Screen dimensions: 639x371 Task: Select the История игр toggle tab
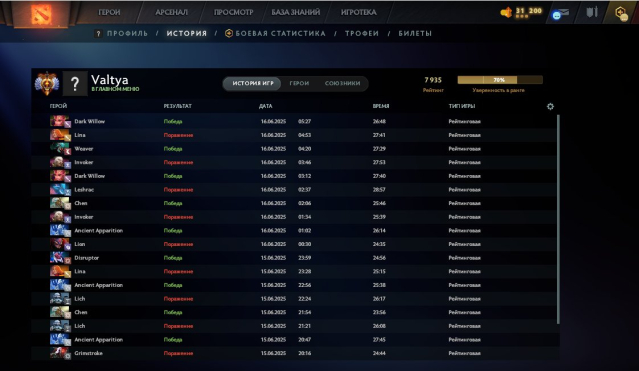pyautogui.click(x=253, y=83)
